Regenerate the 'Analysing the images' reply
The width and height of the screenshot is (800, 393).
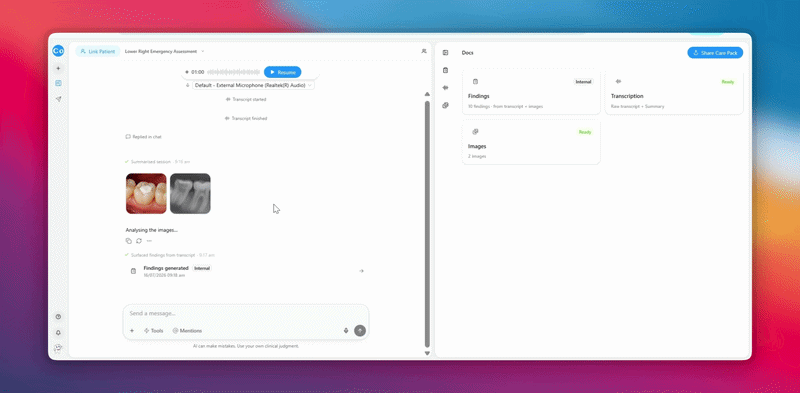(x=139, y=241)
